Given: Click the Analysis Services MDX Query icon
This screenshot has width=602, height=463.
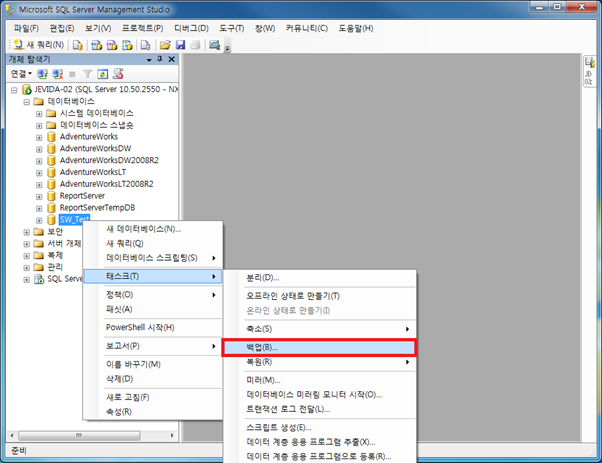Looking at the screenshot, I should pos(96,45).
